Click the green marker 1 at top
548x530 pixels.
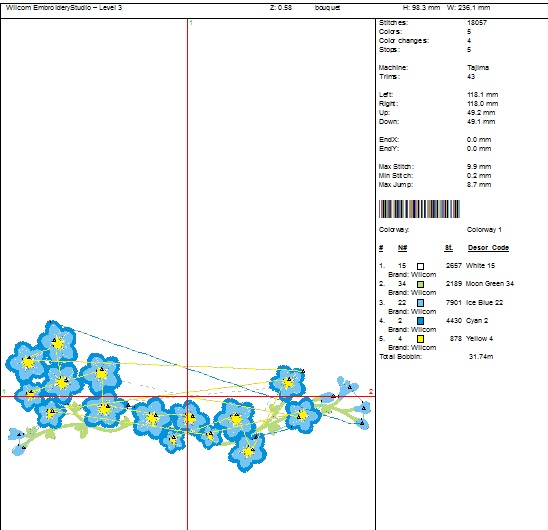click(191, 23)
